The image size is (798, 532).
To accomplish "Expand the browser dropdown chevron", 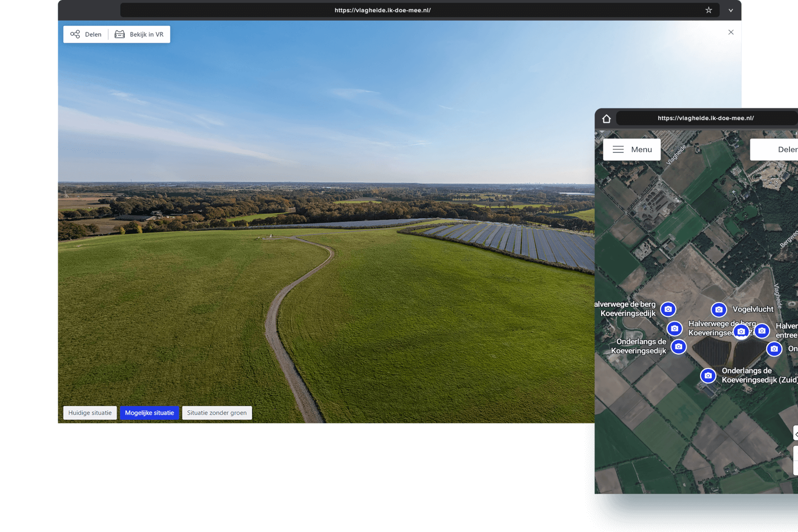I will point(731,10).
